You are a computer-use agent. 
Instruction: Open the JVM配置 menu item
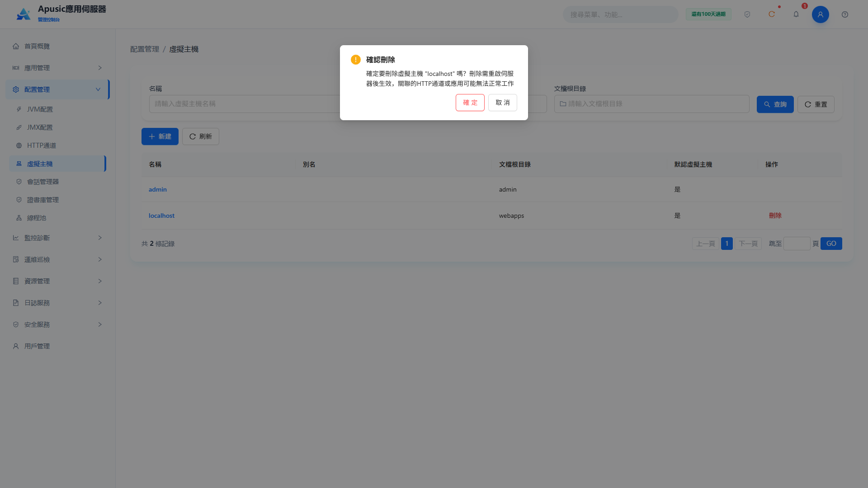57,109
